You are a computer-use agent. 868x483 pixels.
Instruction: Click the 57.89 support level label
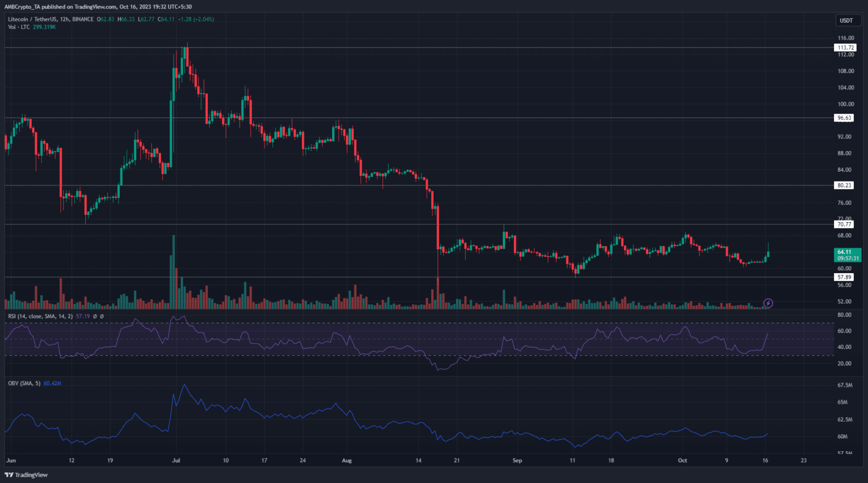click(x=844, y=277)
